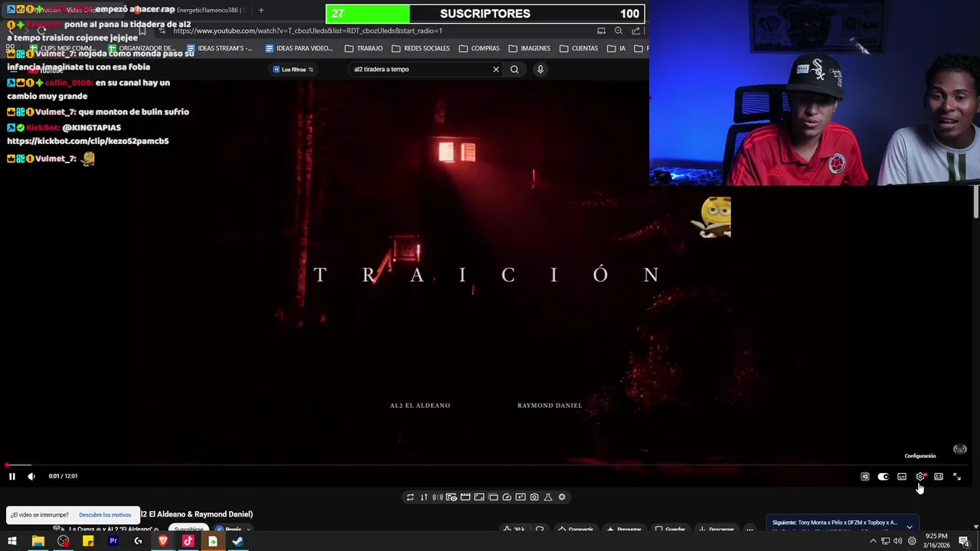
Task: Click the up-down arrows enhancer icon
Action: [x=424, y=497]
